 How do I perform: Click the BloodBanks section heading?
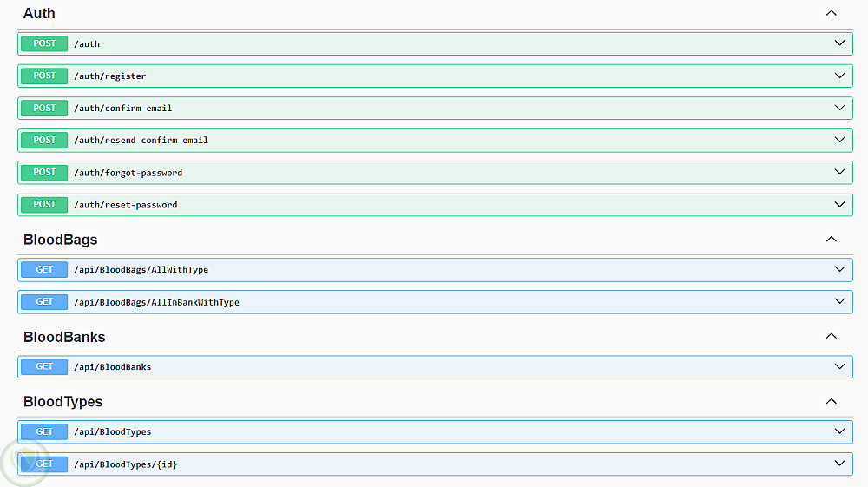click(64, 337)
